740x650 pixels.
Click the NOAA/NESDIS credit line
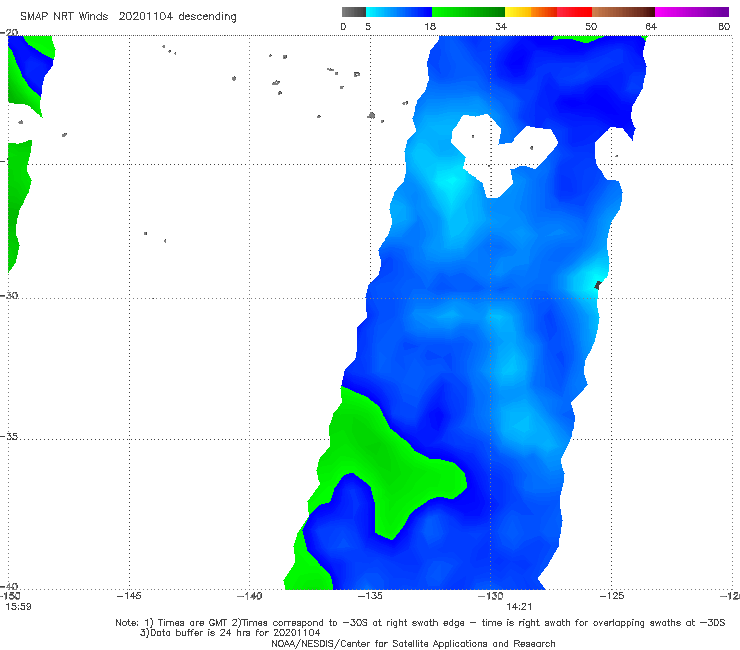[413, 643]
